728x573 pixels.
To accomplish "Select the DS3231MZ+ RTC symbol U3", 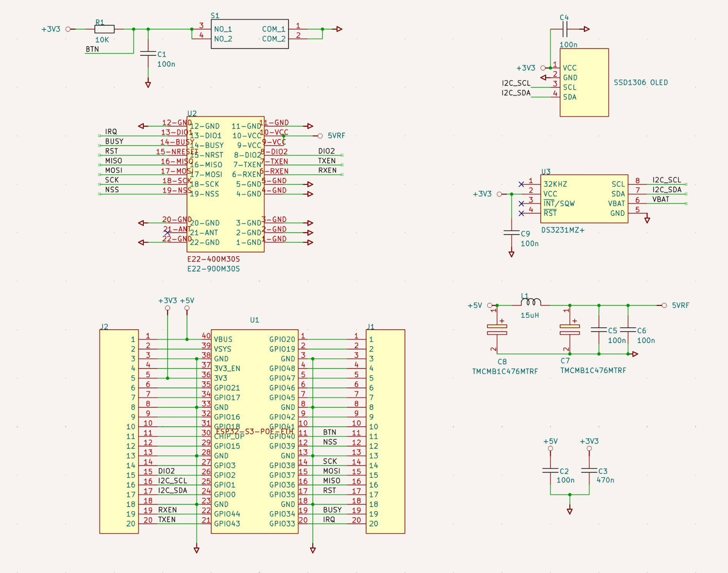I will tap(584, 199).
